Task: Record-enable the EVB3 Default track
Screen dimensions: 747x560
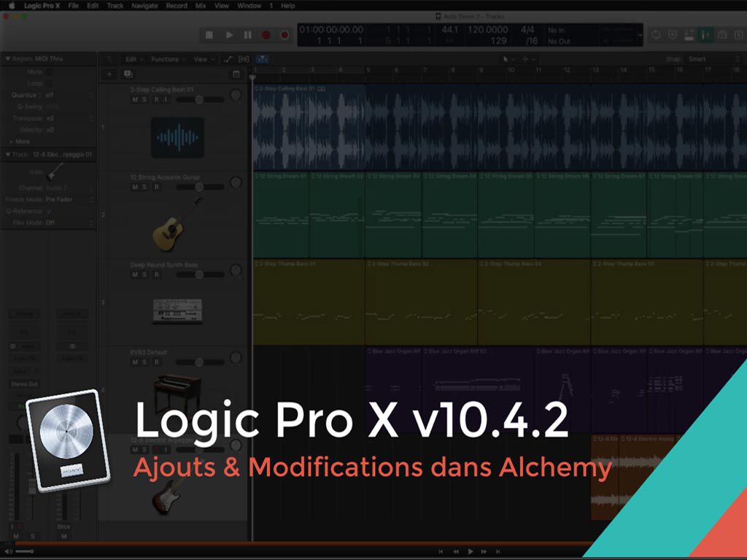Action: click(156, 362)
